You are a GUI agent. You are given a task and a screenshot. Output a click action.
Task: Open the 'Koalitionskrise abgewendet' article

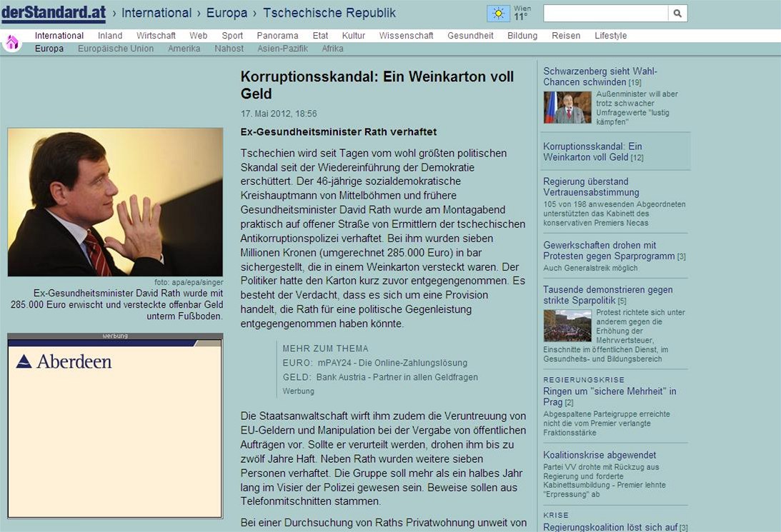[600, 455]
